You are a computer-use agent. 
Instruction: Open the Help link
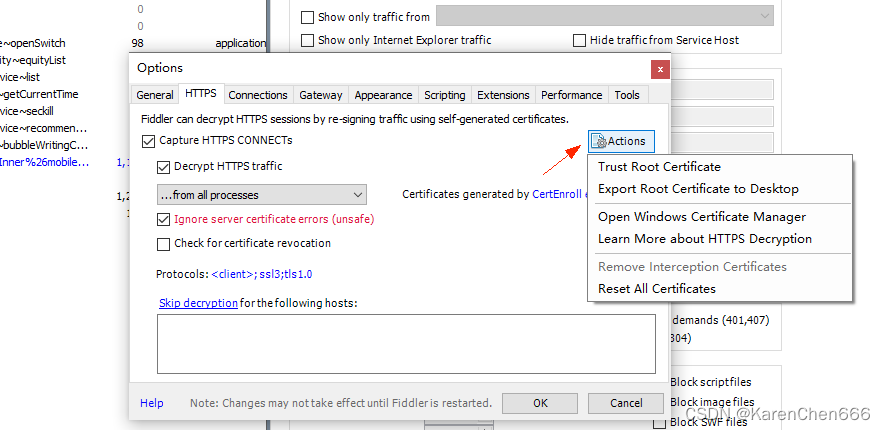pos(152,403)
